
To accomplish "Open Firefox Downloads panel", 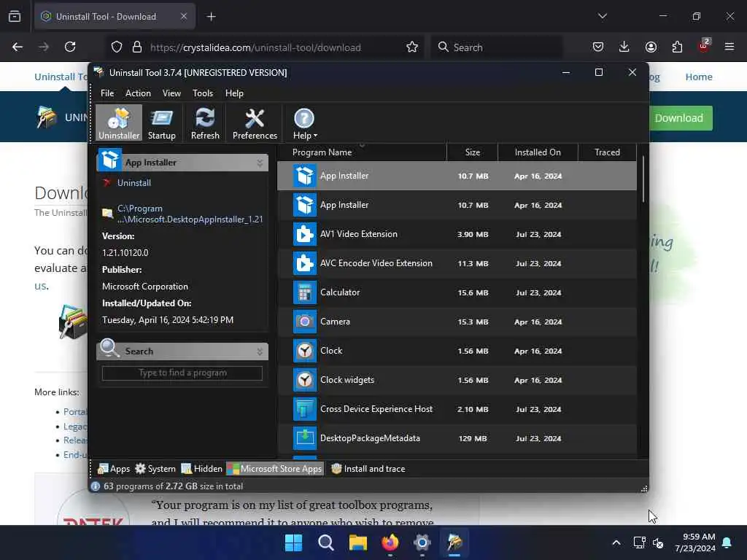I will point(624,47).
